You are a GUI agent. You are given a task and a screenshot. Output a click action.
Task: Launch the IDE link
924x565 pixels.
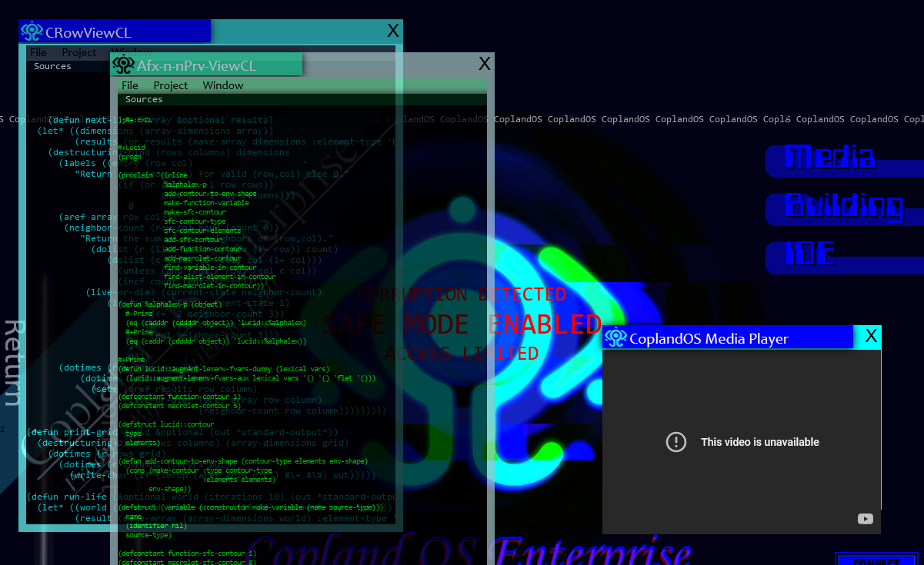810,254
